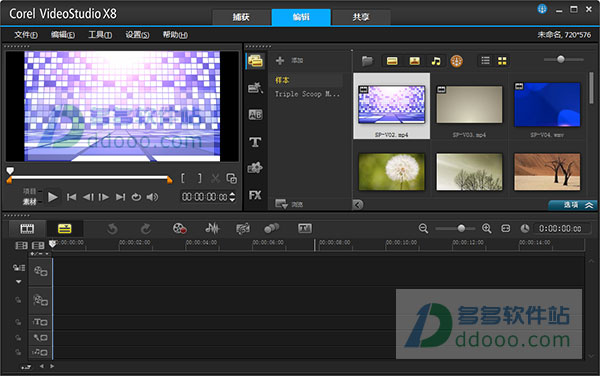
Task: Toggle the music track button
Action: coord(41,352)
